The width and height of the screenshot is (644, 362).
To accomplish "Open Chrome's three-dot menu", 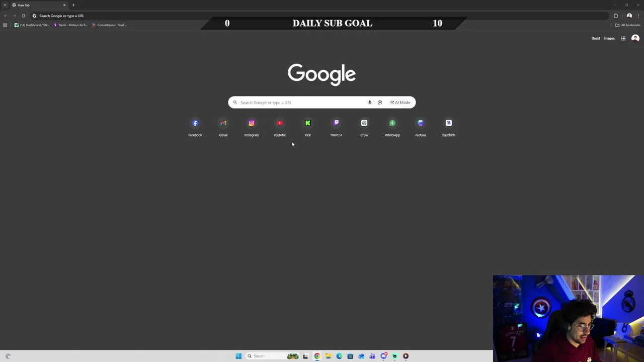I will 638,16.
